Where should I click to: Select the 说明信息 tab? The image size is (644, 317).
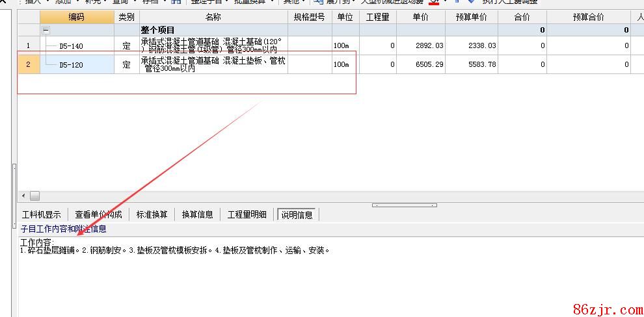click(x=297, y=214)
